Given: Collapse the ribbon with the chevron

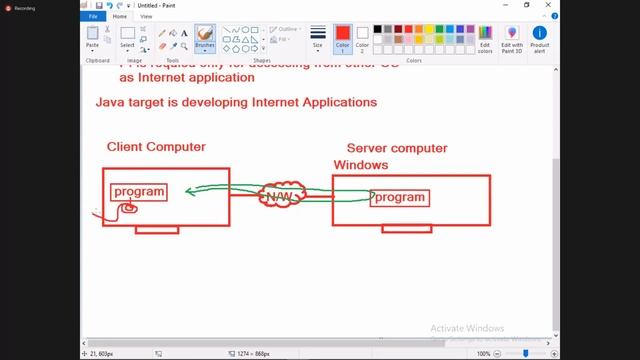Looking at the screenshot, I should pos(544,16).
